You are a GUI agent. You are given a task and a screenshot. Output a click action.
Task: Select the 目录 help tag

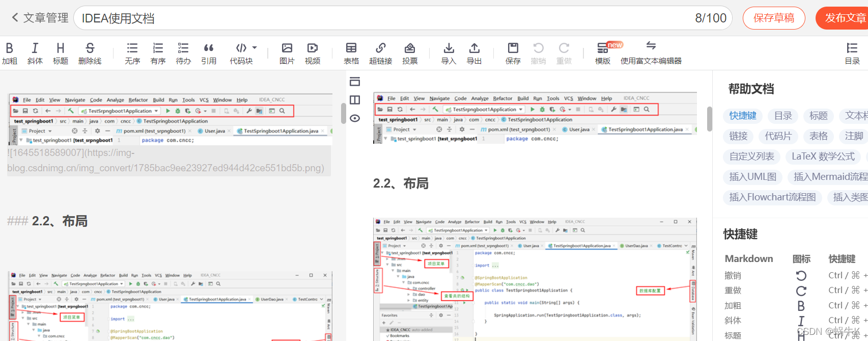[783, 116]
